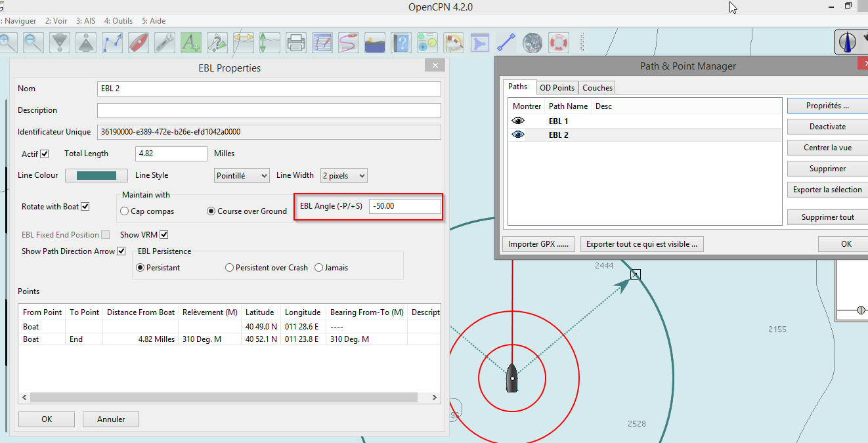Select Course over Ground radio button
This screenshot has width=868, height=443.
coord(211,211)
